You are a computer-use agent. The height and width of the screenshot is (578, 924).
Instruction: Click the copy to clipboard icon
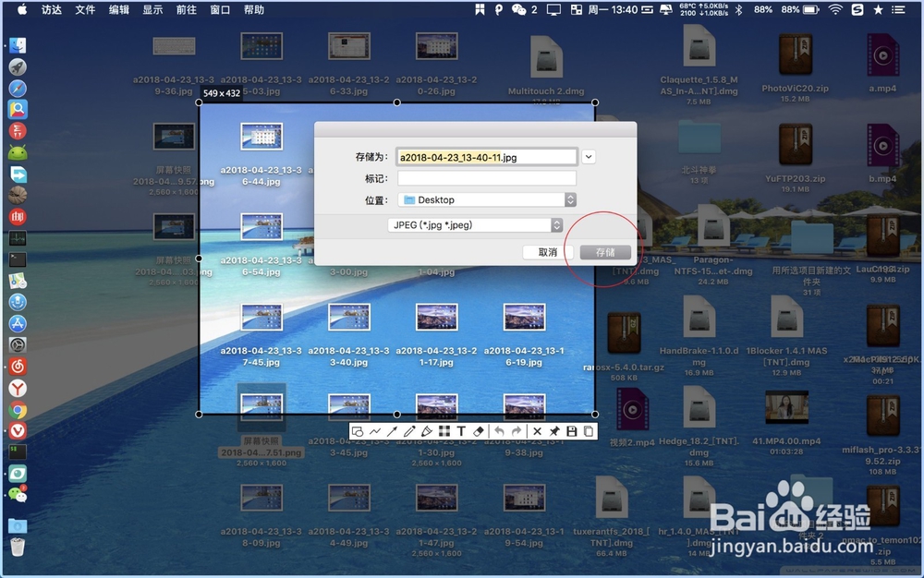tap(588, 430)
